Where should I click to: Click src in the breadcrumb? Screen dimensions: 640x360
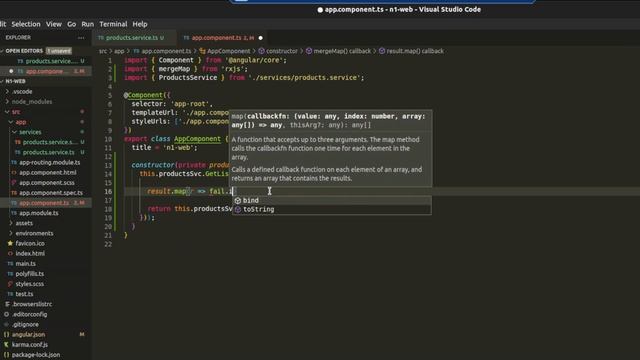(102, 51)
